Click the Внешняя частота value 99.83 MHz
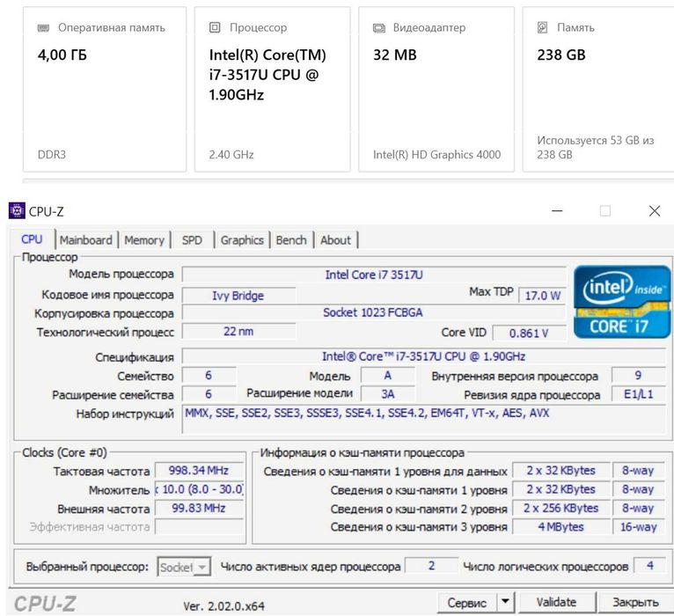Image resolution: width=674 pixels, height=616 pixels. click(x=199, y=509)
